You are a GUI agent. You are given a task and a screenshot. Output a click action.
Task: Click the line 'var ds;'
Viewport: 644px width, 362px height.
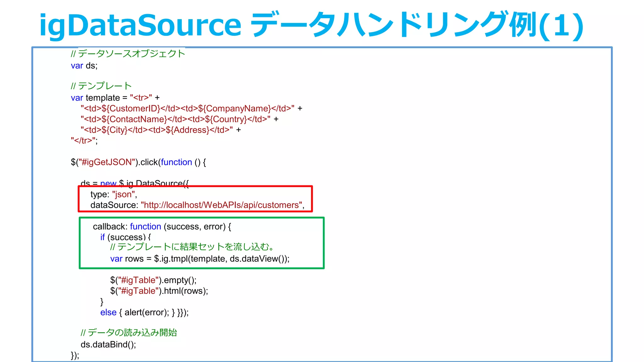click(84, 66)
